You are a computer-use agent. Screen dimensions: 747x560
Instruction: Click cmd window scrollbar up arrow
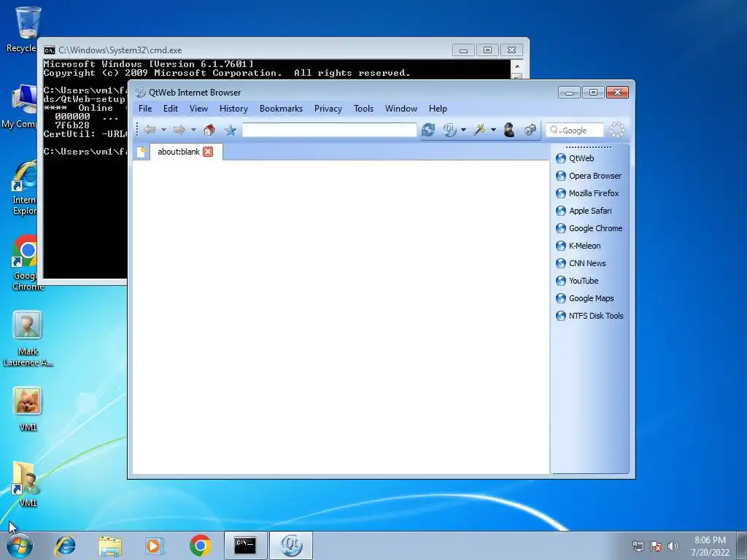coord(517,66)
